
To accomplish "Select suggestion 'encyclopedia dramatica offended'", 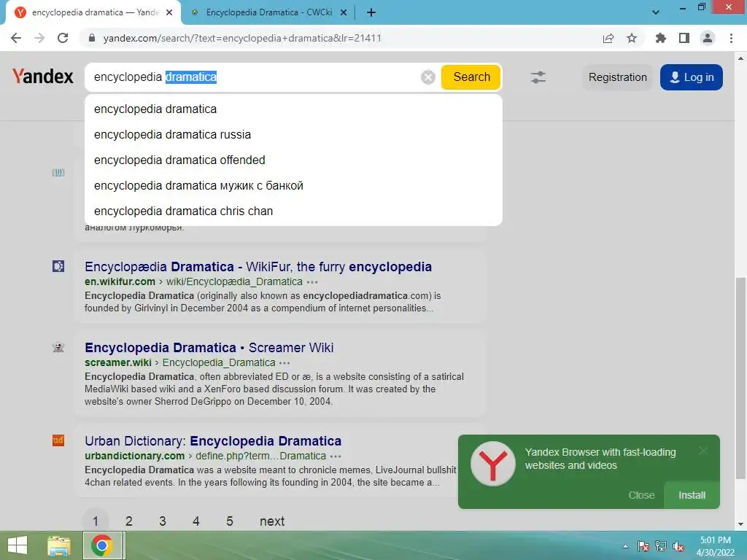I will coord(293,160).
